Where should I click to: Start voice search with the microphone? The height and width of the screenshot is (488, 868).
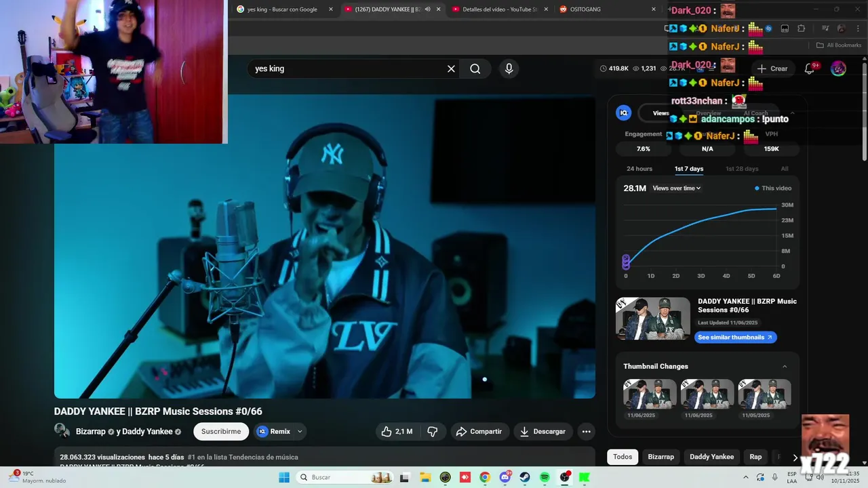(509, 68)
